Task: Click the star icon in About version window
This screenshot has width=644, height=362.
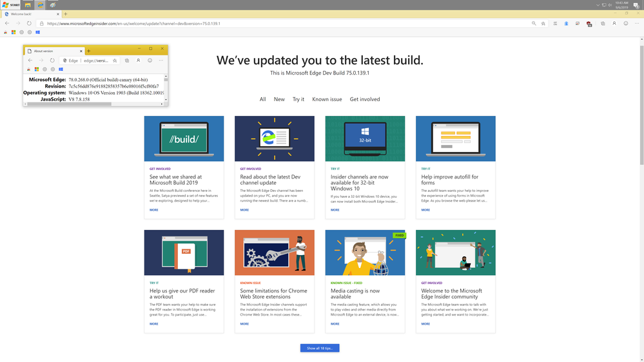Action: point(115,61)
